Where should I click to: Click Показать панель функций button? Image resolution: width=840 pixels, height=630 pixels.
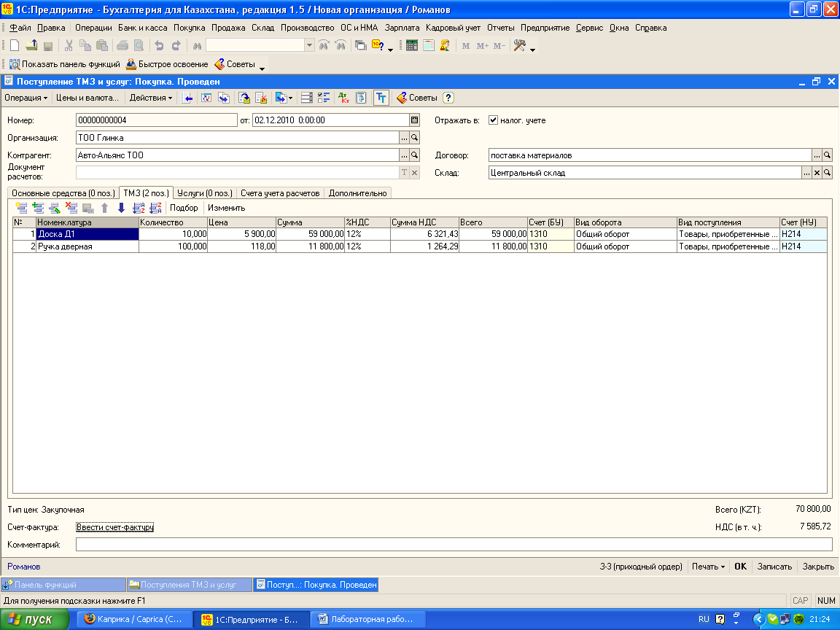(x=65, y=64)
